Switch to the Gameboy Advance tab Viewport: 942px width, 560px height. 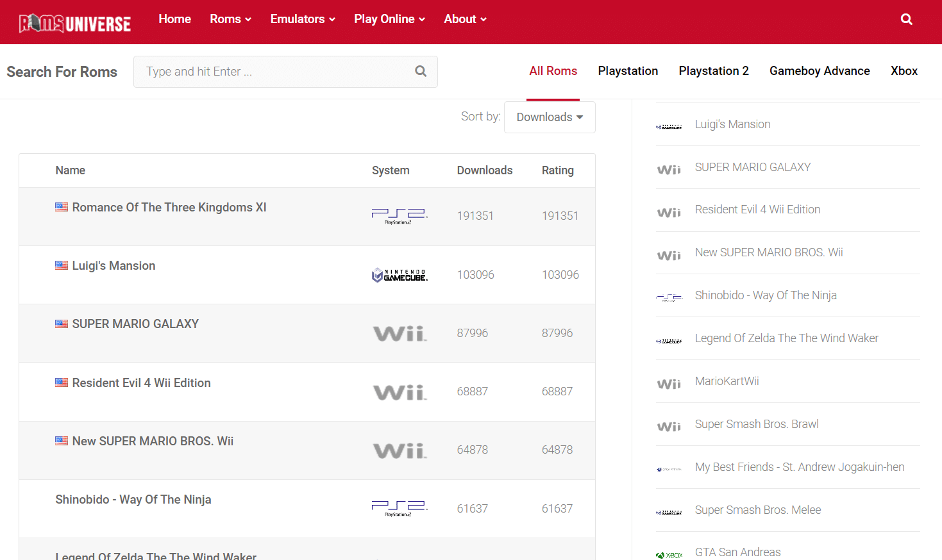pyautogui.click(x=820, y=71)
